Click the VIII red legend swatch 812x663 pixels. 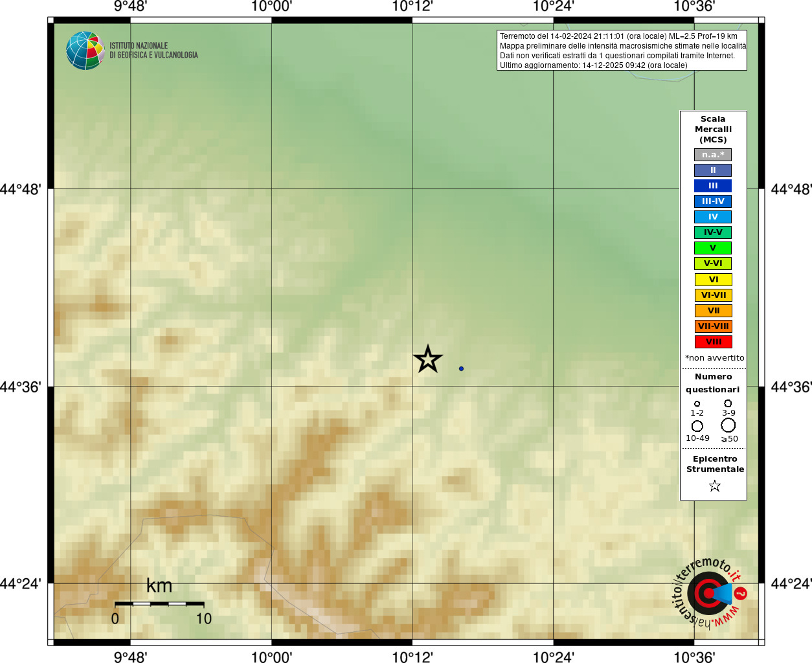coord(713,342)
